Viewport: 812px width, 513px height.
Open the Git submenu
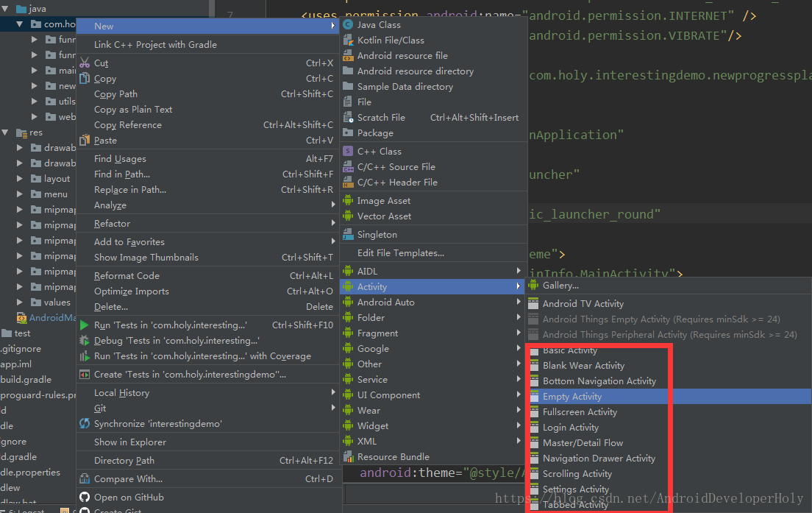[209, 408]
